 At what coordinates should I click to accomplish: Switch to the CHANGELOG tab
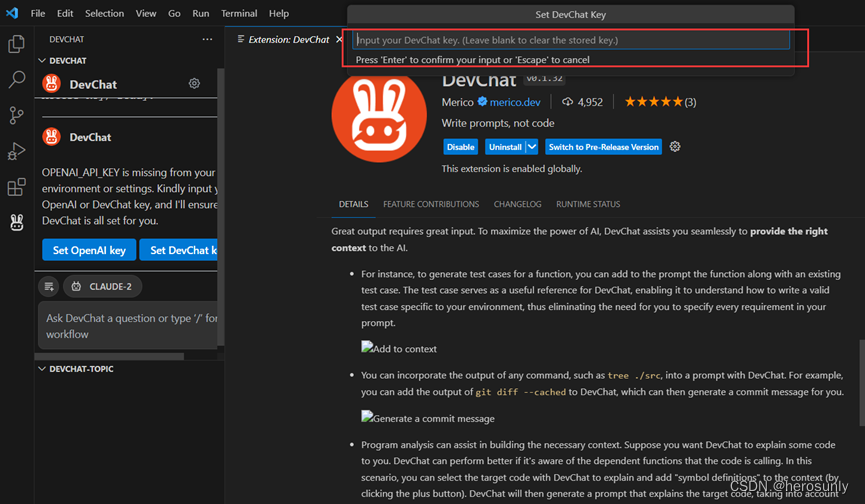pos(517,204)
